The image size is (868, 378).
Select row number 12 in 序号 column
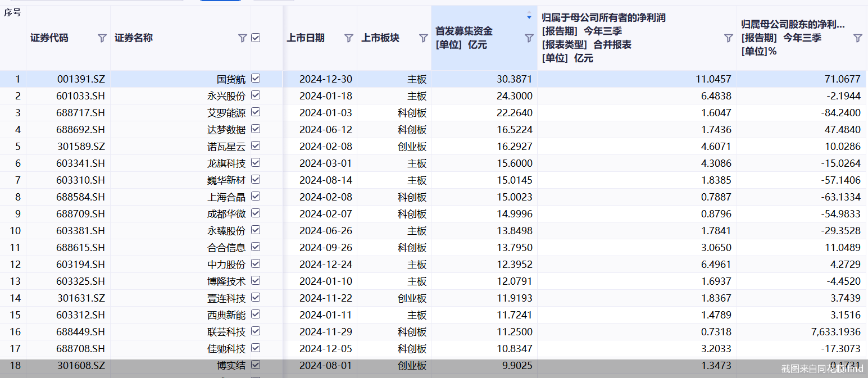point(15,265)
